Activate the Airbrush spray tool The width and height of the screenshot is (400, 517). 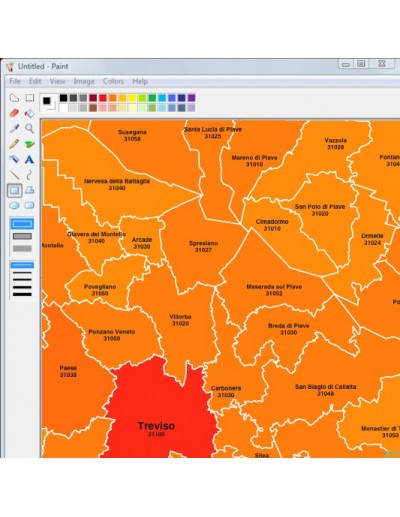(14, 159)
